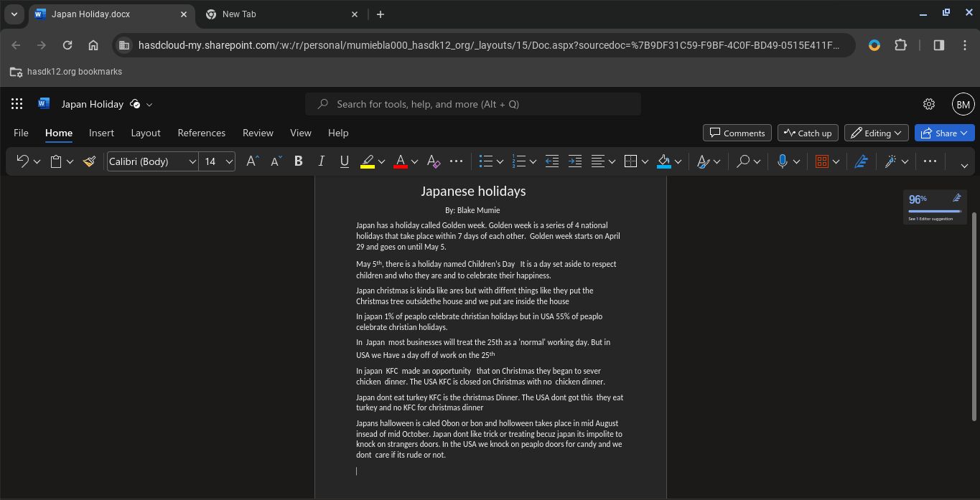Apply the yellow text highlight color
Screen dimensions: 980x500
tap(367, 161)
